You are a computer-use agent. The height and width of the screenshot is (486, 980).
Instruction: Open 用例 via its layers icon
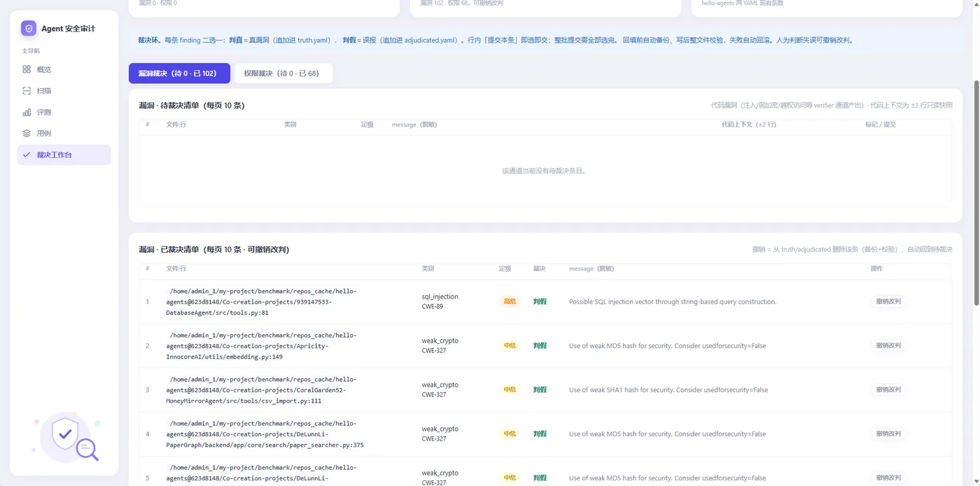tap(27, 134)
